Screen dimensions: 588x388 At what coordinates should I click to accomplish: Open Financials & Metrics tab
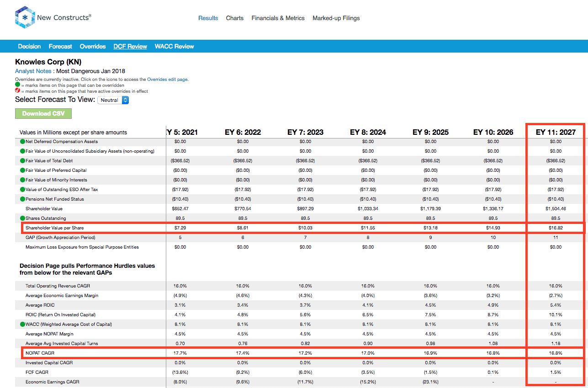coord(278,18)
